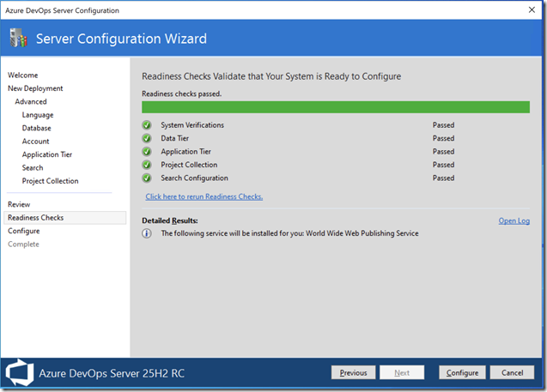
Task: Go to the Review step
Action: tap(19, 204)
